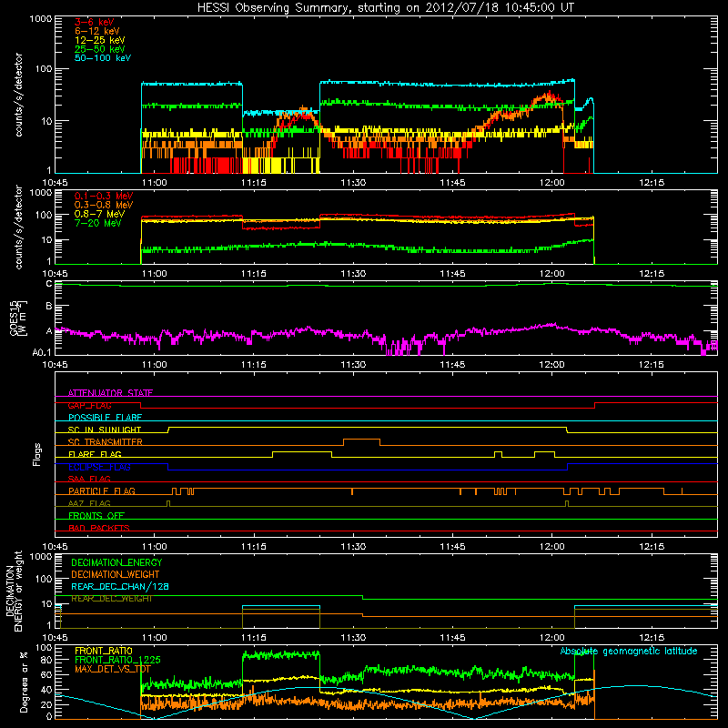The width and height of the screenshot is (728, 728).
Task: Click the BAD_PACKETS flag label
Action: coord(99,528)
